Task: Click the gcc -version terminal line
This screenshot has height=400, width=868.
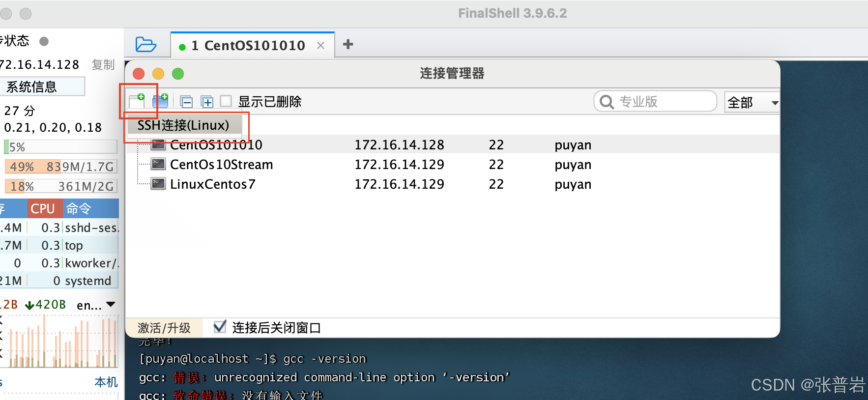Action: [x=253, y=359]
